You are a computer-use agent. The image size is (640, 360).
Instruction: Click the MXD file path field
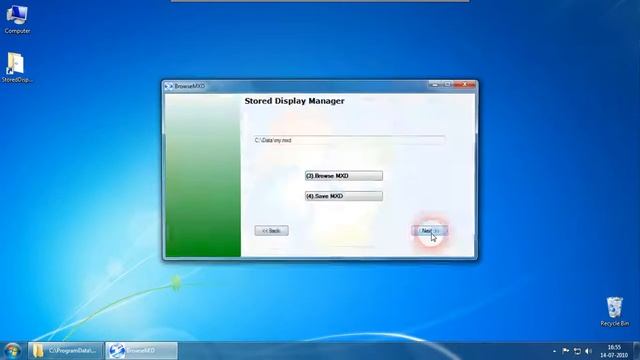(x=349, y=140)
